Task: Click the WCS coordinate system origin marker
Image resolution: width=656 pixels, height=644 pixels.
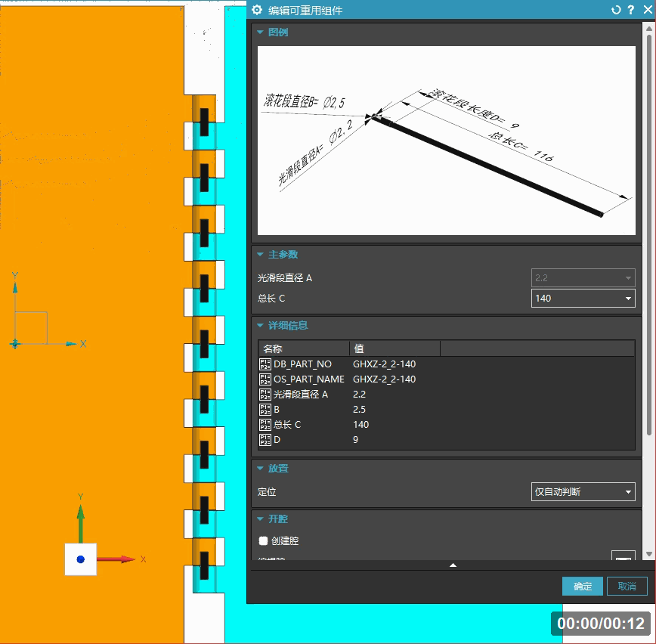Action: click(x=15, y=344)
